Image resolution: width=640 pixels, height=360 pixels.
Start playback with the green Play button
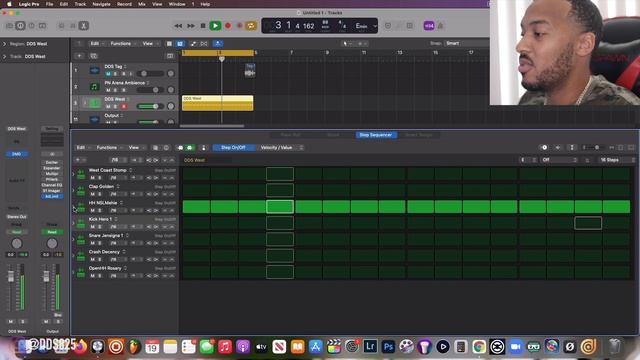pos(215,26)
